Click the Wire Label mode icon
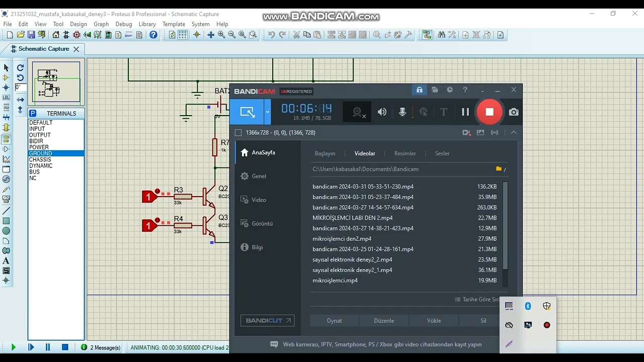Screen dimensions: 644x362 coord(6,98)
